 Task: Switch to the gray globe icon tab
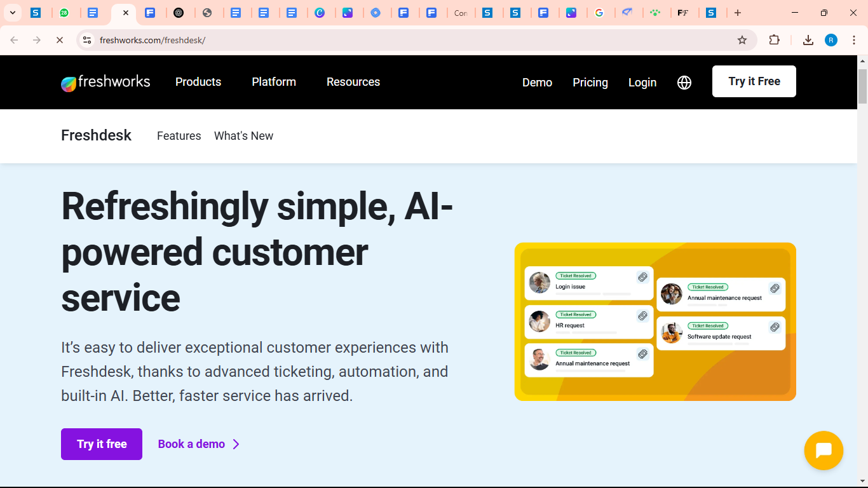click(207, 13)
